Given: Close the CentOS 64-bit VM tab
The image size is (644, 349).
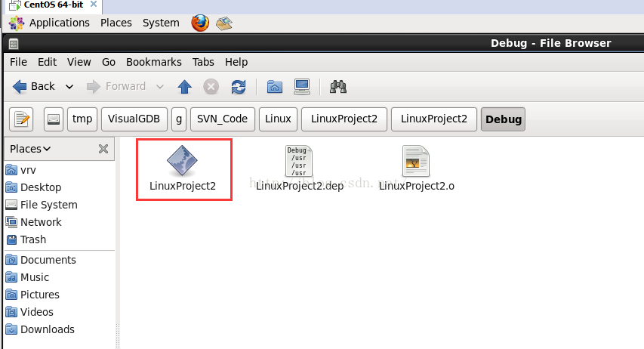Looking at the screenshot, I should pos(94,4).
